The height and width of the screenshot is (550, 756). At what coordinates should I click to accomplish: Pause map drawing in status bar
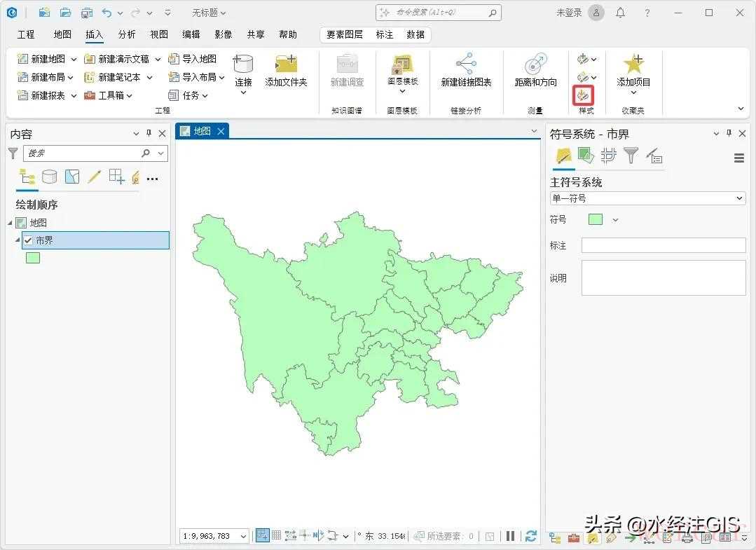511,536
